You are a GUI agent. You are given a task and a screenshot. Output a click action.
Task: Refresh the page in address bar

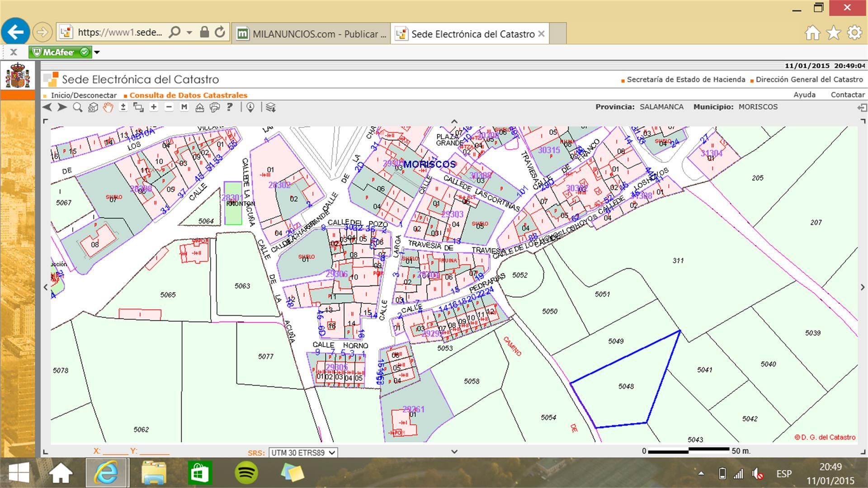tap(220, 32)
